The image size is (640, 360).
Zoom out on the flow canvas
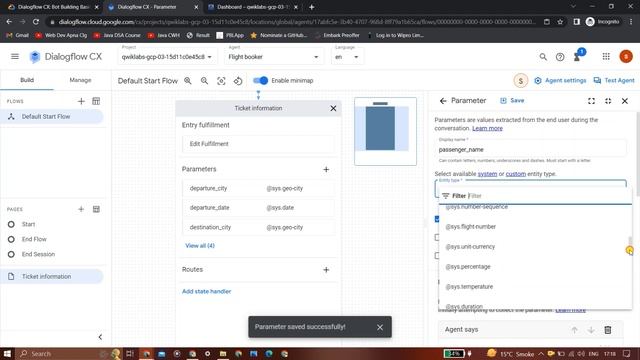(204, 81)
